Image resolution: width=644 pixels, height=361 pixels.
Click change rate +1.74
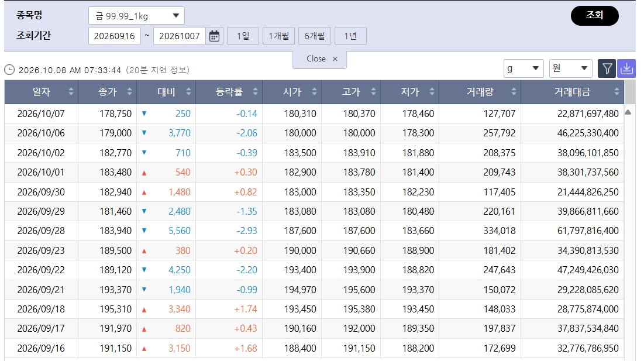click(246, 309)
